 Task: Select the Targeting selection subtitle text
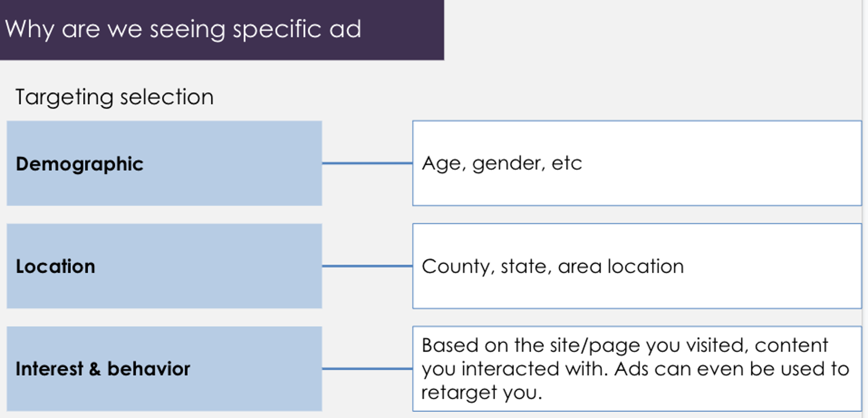pyautogui.click(x=114, y=97)
